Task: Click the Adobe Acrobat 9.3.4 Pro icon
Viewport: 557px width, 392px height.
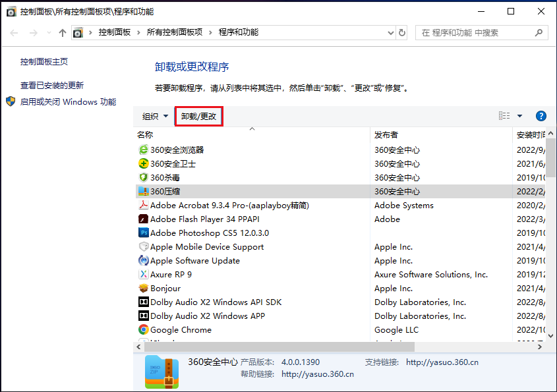Action: 143,206
